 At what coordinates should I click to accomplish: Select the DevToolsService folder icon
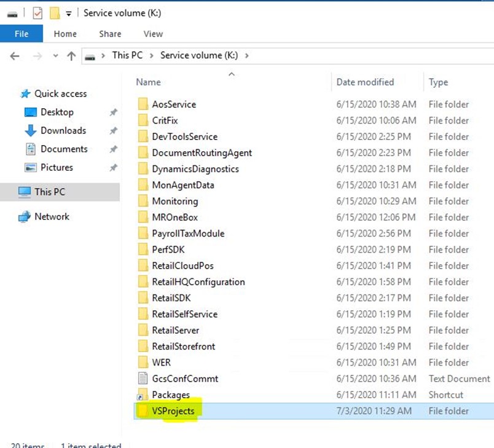coord(143,136)
